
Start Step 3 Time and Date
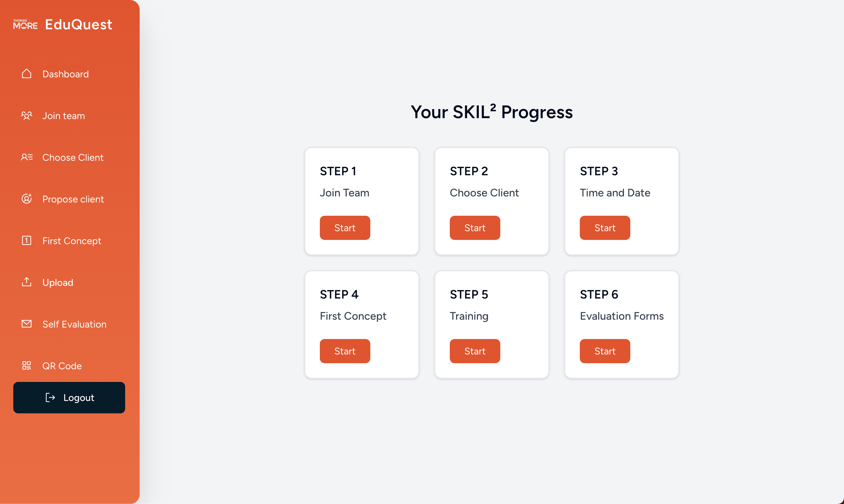[x=605, y=228]
